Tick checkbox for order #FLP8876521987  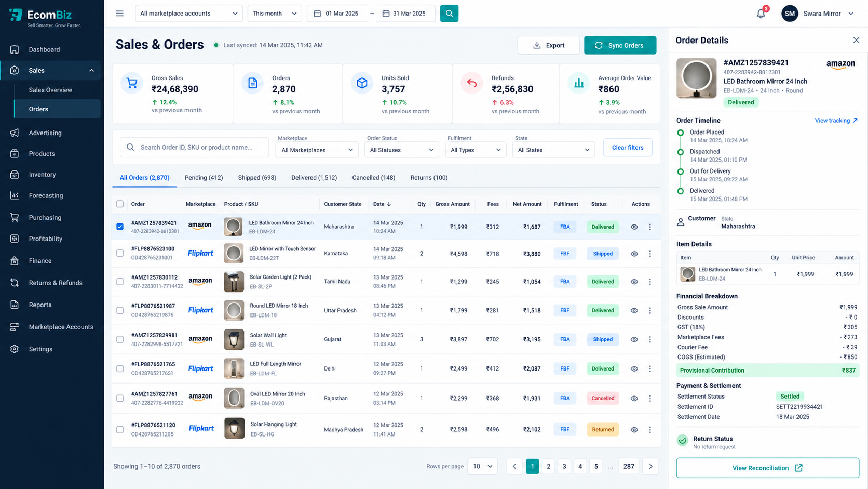point(120,310)
